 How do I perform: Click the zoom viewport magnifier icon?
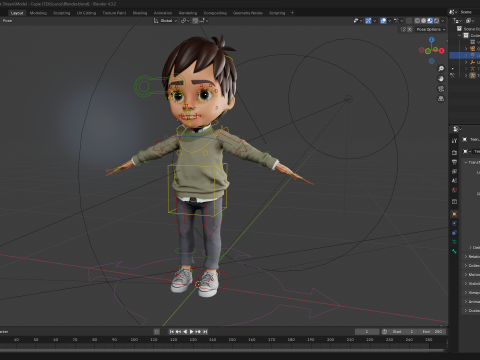point(441,69)
